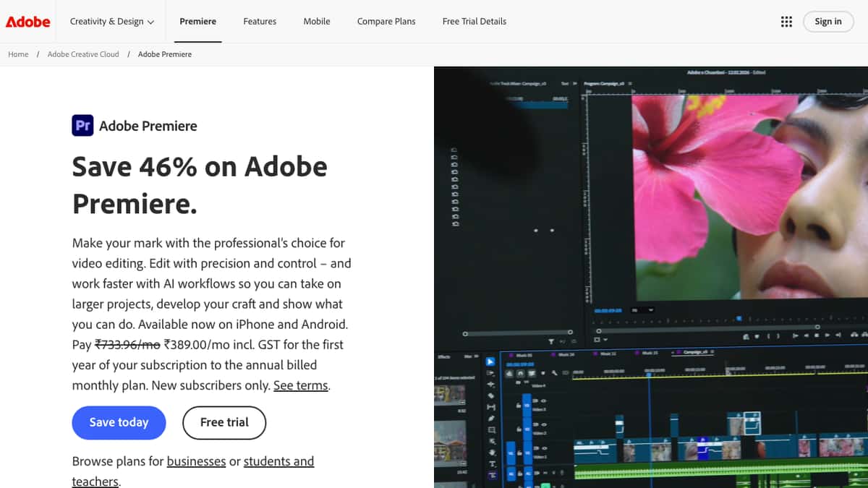Click the Premiere Pr app icon
This screenshot has width=868, height=488.
point(82,125)
